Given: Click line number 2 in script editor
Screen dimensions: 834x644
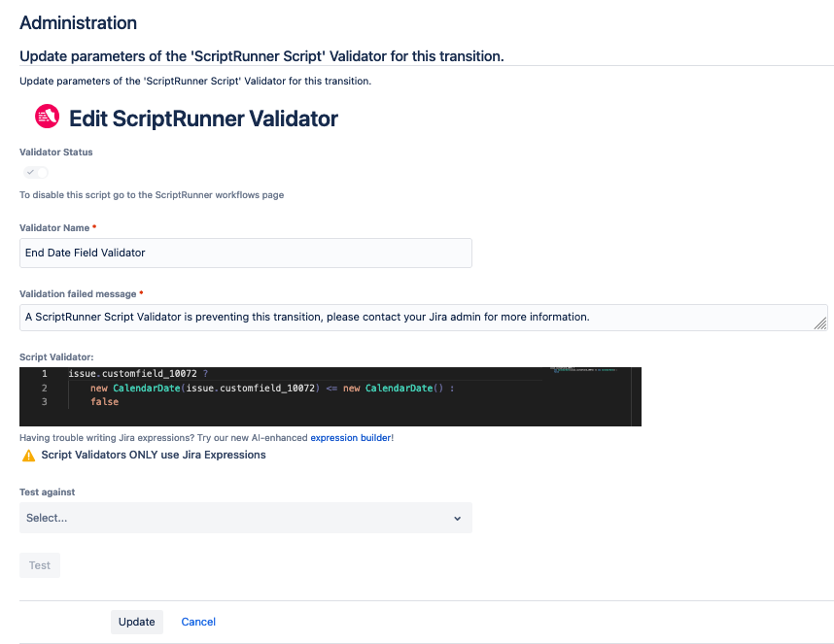Looking at the screenshot, I should tap(44, 389).
